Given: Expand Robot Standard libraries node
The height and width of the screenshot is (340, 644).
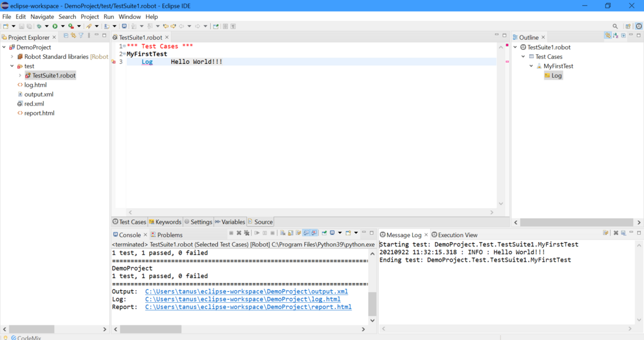Looking at the screenshot, I should (12, 57).
